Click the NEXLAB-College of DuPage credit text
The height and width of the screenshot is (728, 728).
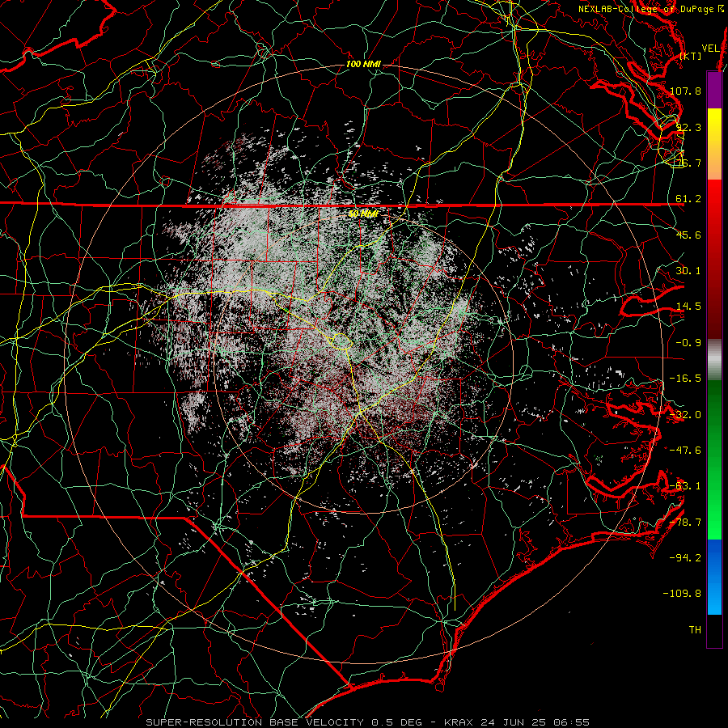[x=650, y=9]
